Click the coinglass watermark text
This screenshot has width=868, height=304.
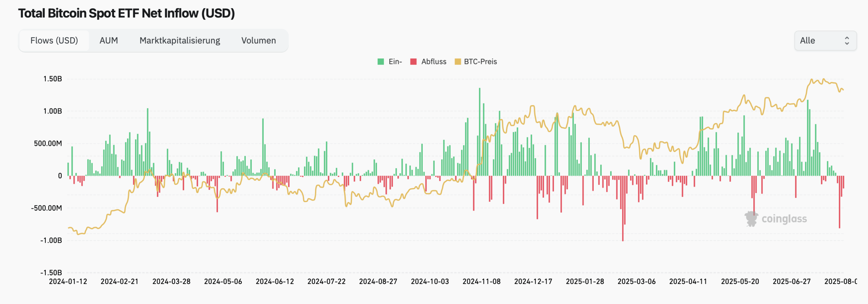(x=784, y=219)
